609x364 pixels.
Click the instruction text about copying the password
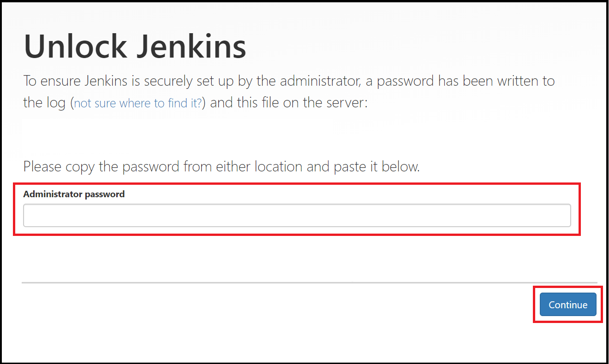click(221, 166)
